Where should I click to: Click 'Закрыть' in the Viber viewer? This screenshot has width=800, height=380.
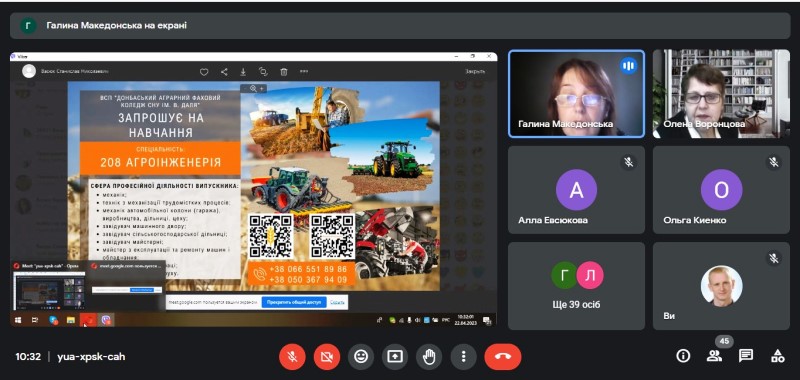[474, 72]
